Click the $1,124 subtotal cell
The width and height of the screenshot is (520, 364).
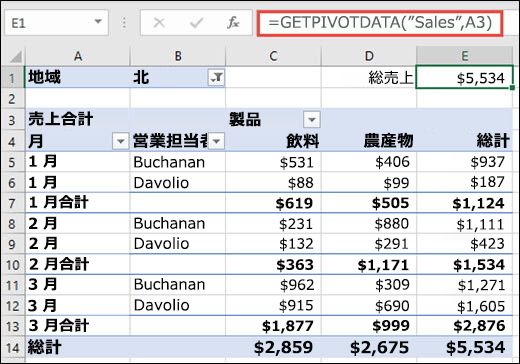coord(464,203)
